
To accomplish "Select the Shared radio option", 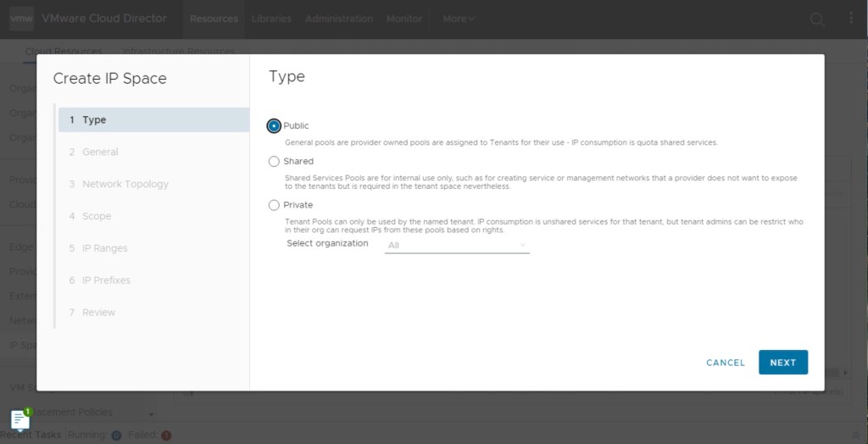I will (x=274, y=161).
